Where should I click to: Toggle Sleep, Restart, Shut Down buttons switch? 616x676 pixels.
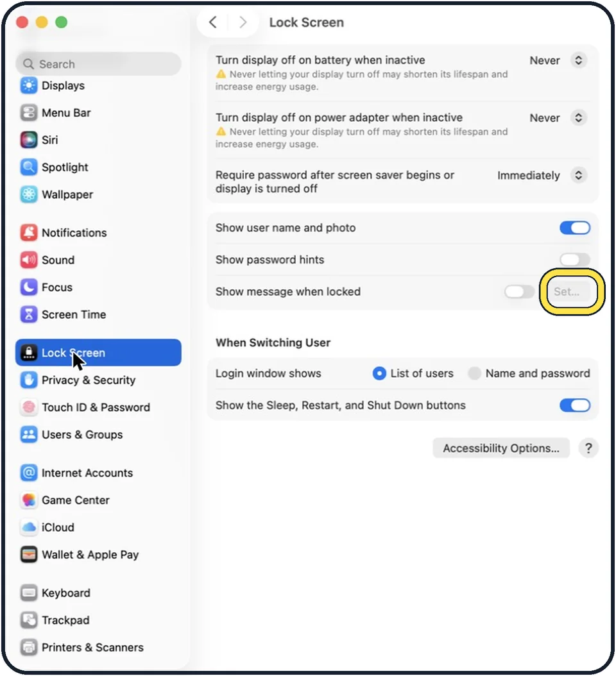pyautogui.click(x=575, y=405)
